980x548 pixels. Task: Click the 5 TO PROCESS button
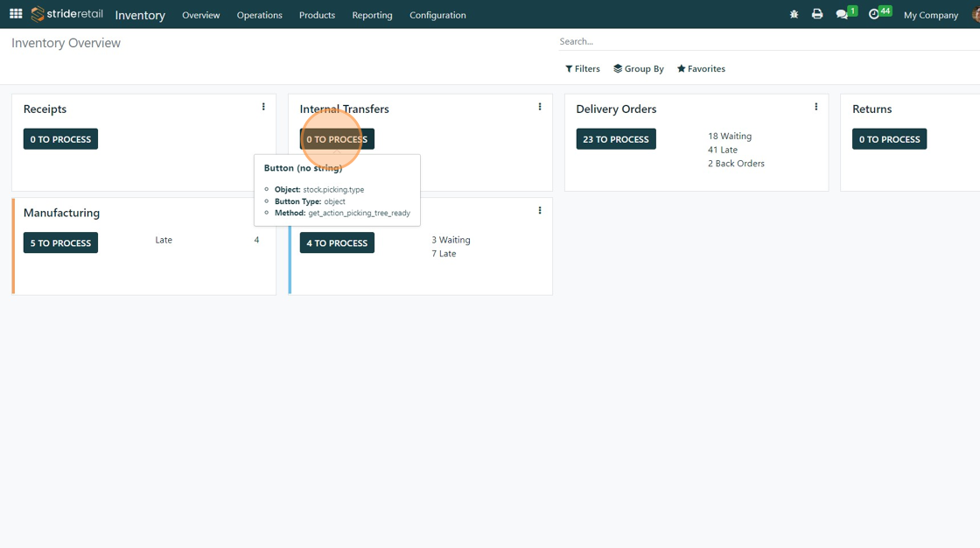60,242
